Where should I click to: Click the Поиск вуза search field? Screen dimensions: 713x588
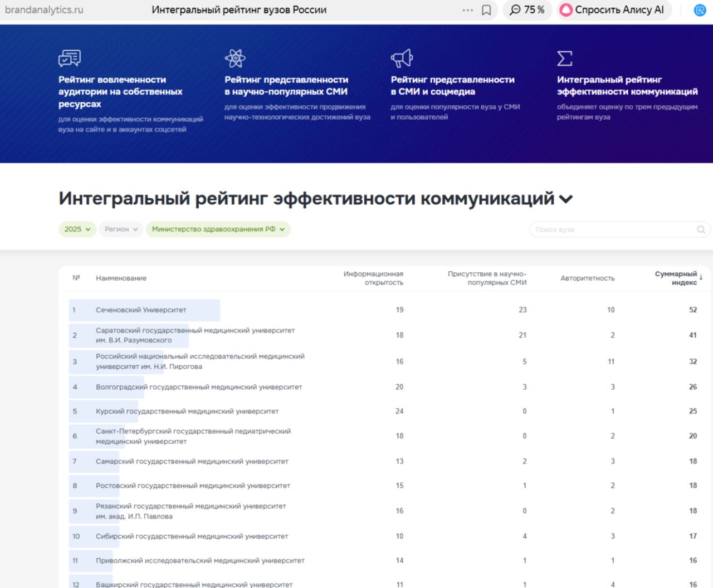tap(613, 229)
